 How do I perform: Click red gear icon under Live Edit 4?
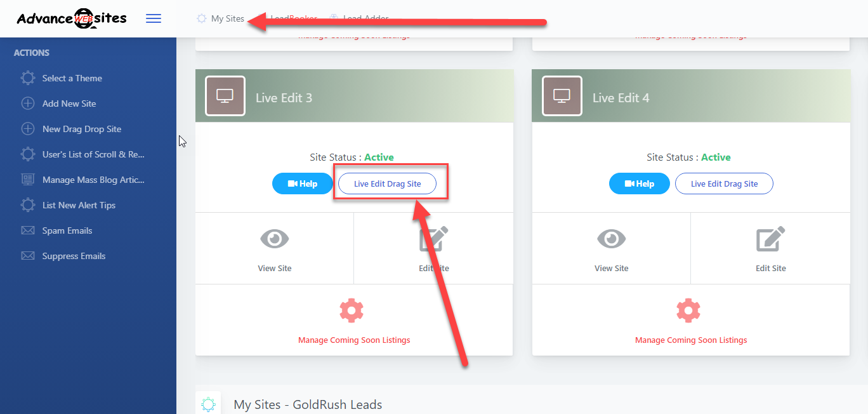(x=688, y=310)
